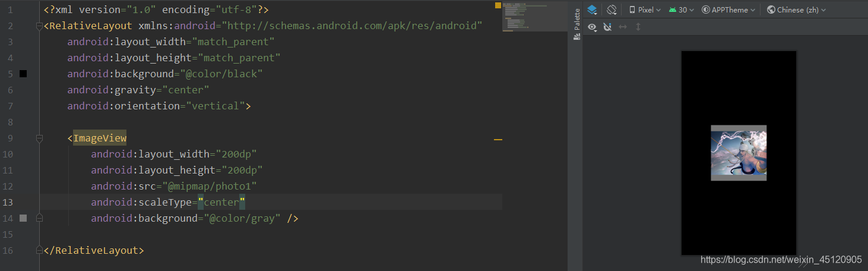Click the black color swatch in the gutter

coord(23,74)
